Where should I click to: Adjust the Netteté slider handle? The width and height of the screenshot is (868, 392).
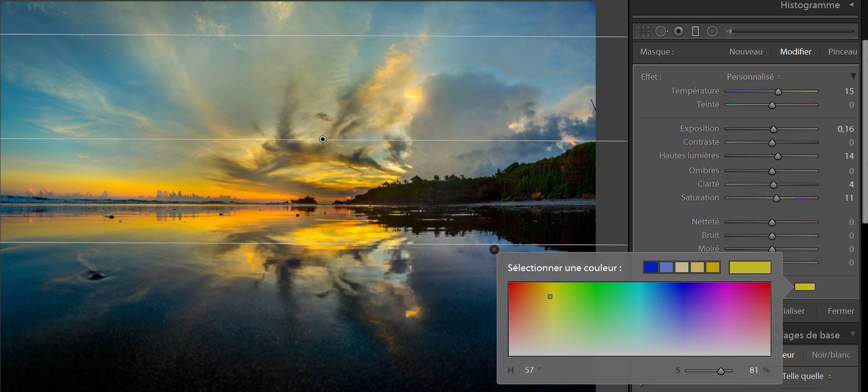coord(772,222)
